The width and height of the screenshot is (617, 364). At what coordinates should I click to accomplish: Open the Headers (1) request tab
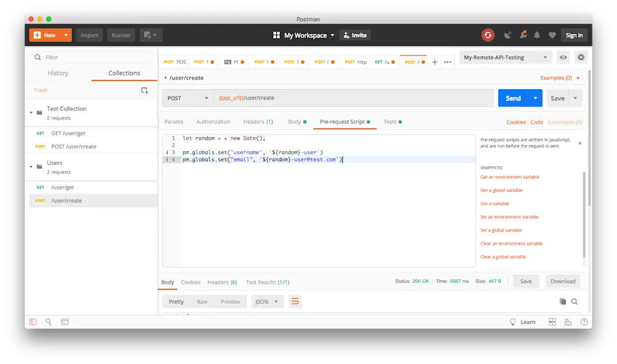point(258,122)
